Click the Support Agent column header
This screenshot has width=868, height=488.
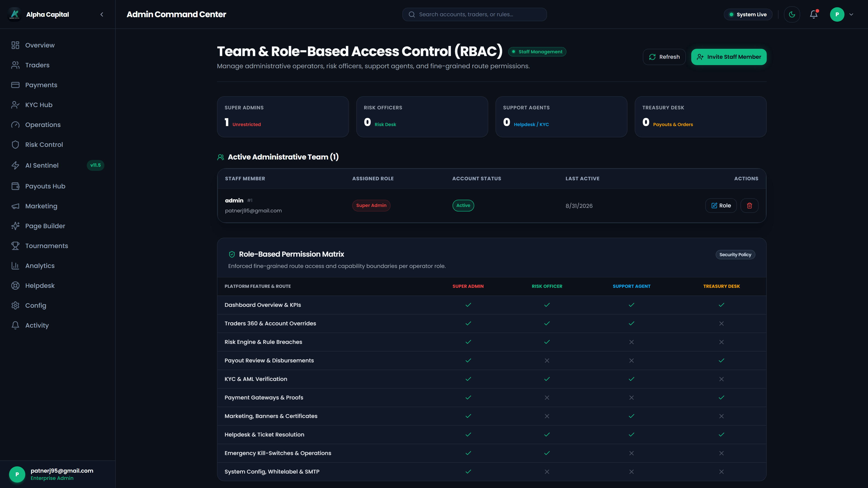tap(632, 286)
